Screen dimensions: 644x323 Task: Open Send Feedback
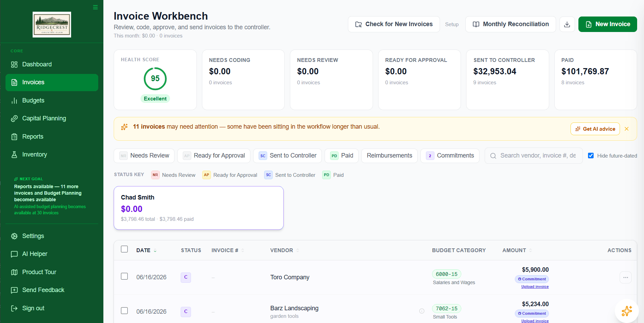(x=52, y=290)
